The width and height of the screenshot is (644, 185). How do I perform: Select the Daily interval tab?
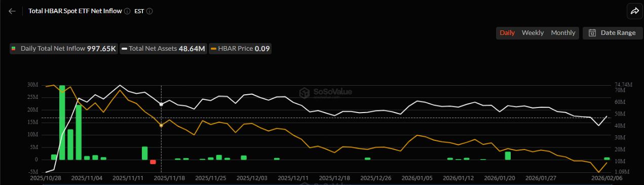pyautogui.click(x=507, y=32)
